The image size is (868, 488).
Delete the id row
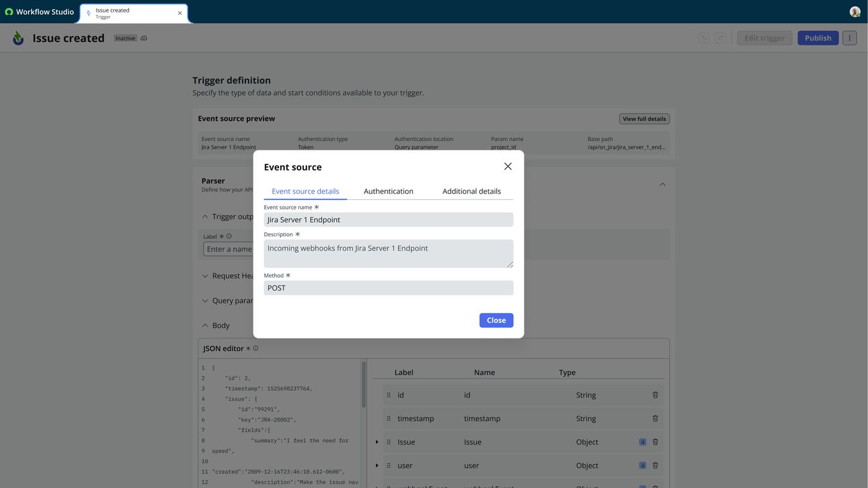(x=655, y=395)
